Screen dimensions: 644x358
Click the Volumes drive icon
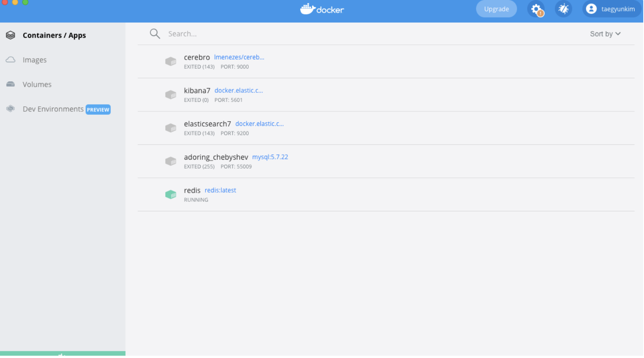tap(11, 84)
